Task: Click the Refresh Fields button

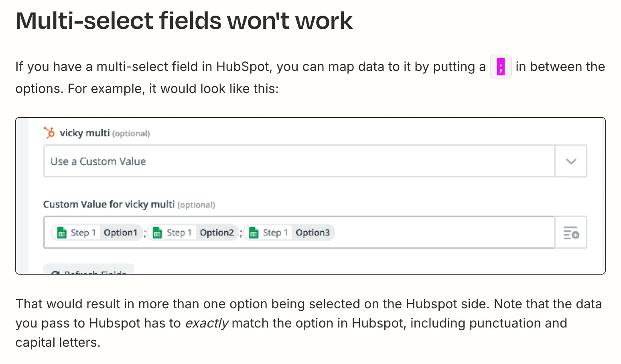Action: click(89, 269)
